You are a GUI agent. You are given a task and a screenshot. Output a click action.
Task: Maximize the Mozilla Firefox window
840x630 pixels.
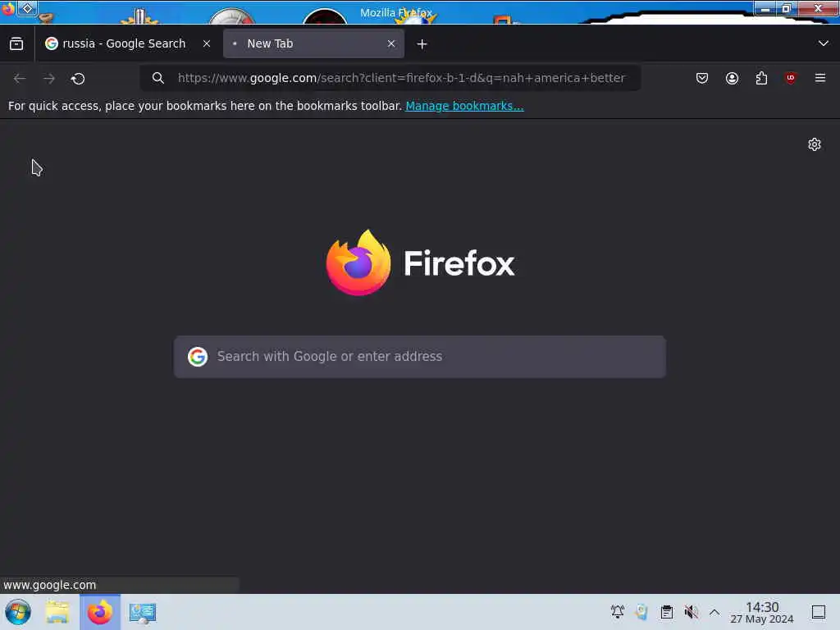[787, 8]
